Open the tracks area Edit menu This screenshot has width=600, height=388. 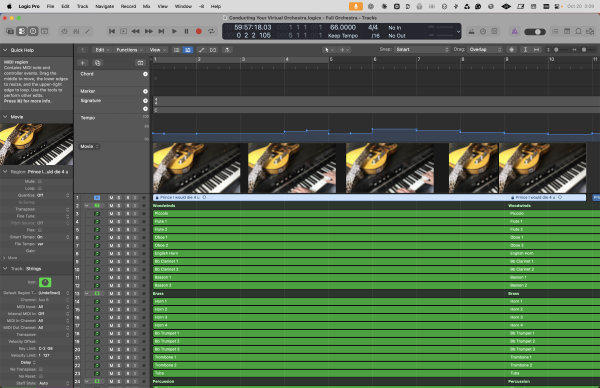(x=102, y=50)
